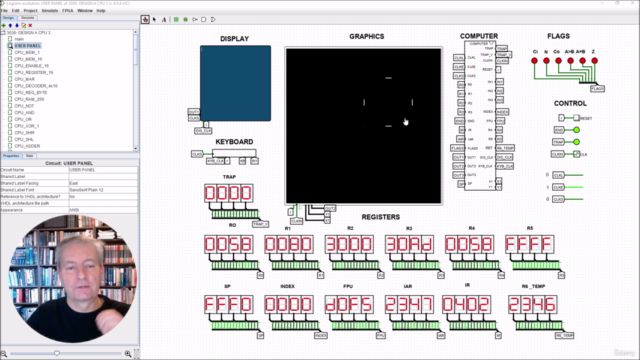Switch to the State tab
640x360 pixels.
click(29, 156)
